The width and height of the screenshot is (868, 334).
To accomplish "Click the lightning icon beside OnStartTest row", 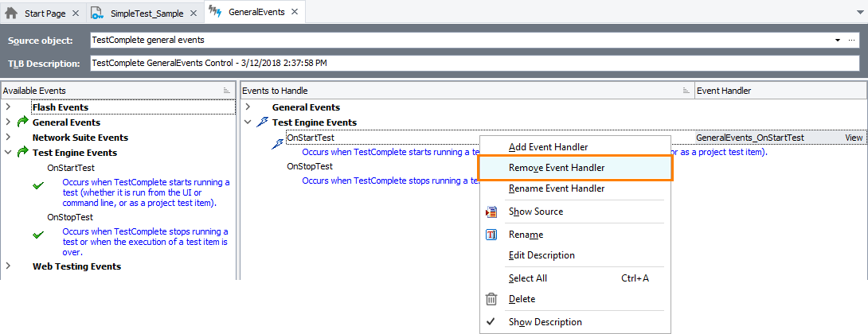I will 277,144.
